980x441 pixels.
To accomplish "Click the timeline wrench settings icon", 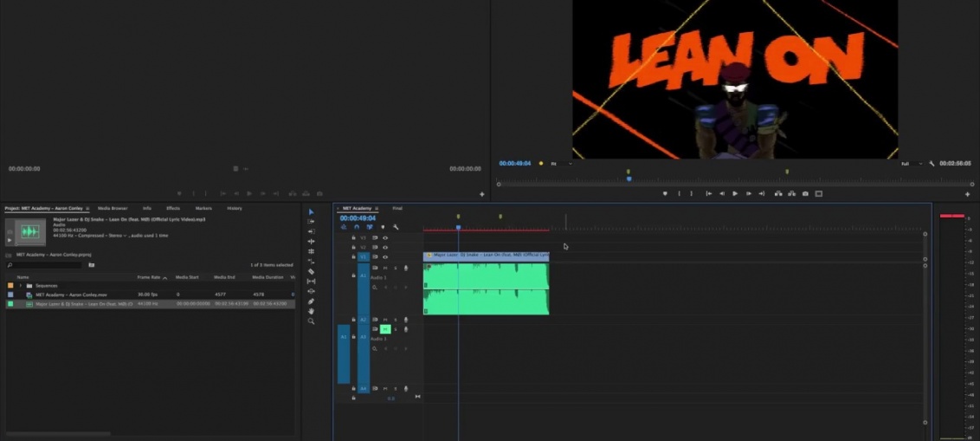I will (396, 227).
